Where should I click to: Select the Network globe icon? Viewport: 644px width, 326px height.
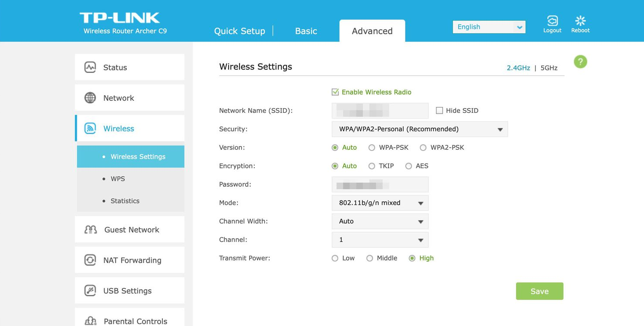[90, 98]
